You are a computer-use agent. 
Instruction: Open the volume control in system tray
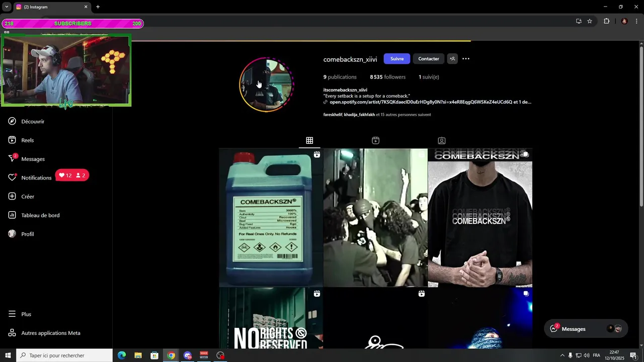(587, 355)
